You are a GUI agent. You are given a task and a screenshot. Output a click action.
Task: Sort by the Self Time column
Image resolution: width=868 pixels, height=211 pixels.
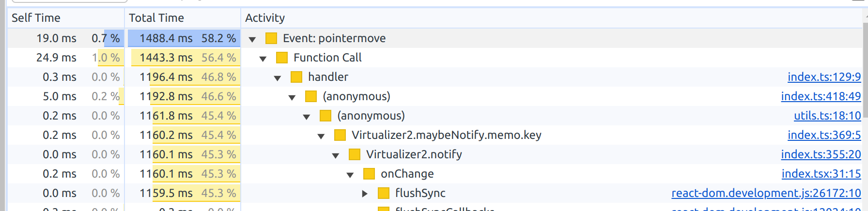click(x=66, y=18)
